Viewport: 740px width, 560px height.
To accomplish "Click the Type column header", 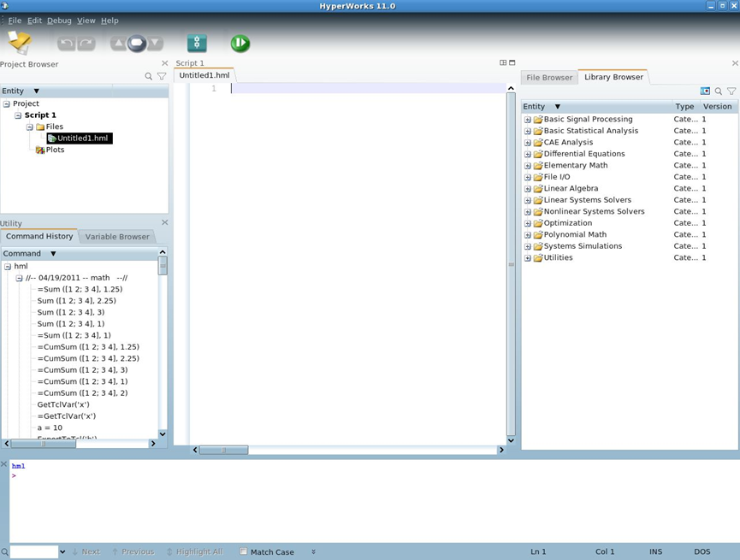I will 684,107.
